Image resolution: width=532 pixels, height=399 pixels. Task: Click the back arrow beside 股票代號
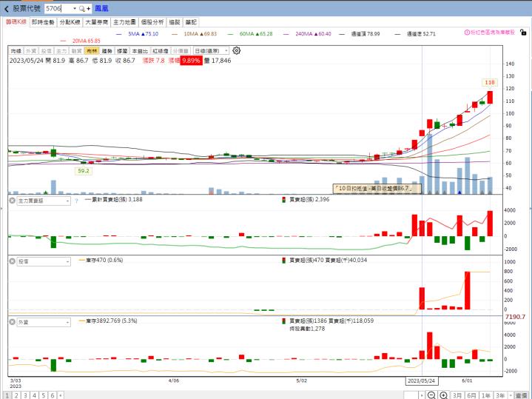click(x=7, y=8)
